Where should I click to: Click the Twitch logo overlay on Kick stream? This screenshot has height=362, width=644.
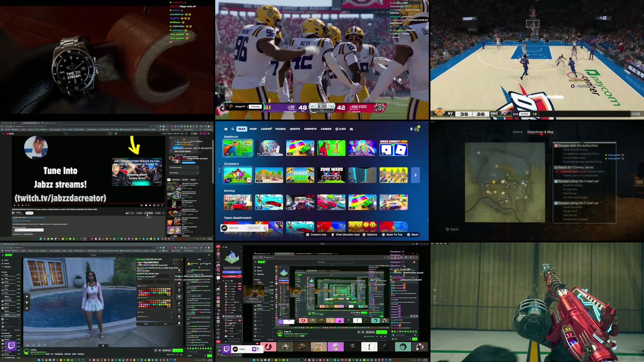tap(11, 345)
